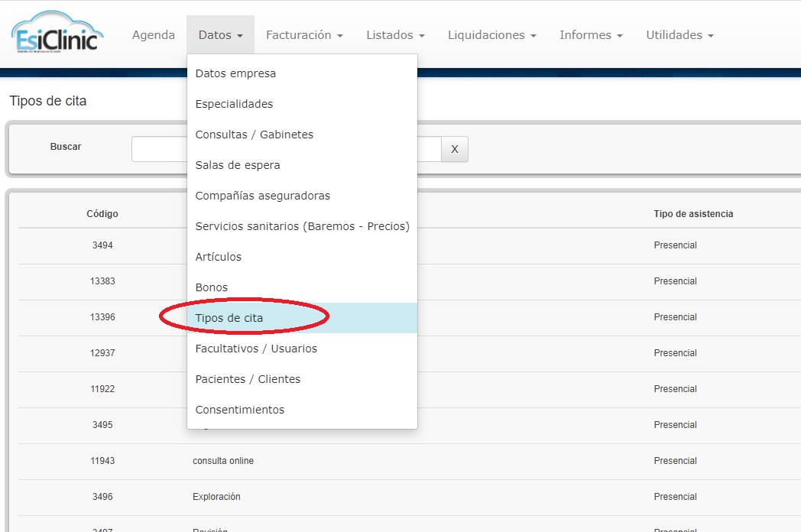Select Artículos menu entry
The height and width of the screenshot is (532, 801).
tap(303, 257)
